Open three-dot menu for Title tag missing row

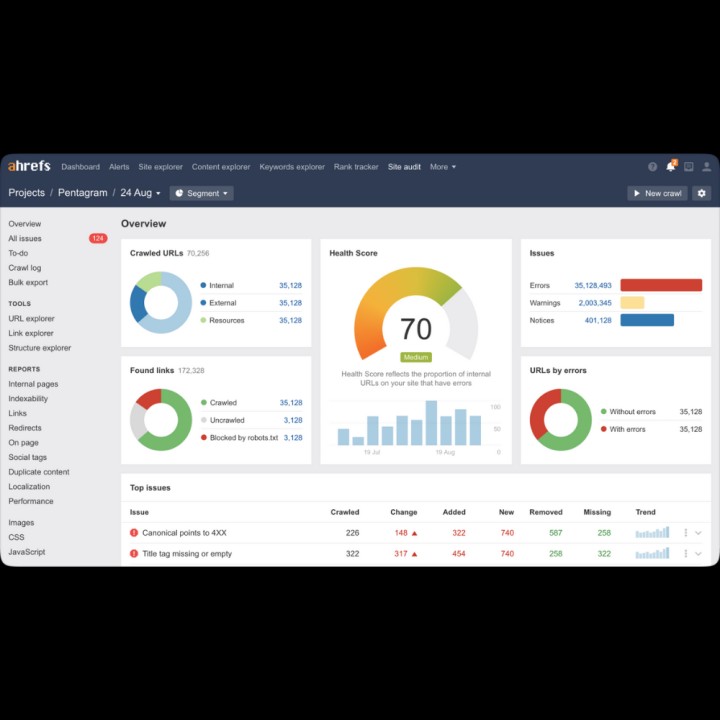(x=685, y=554)
